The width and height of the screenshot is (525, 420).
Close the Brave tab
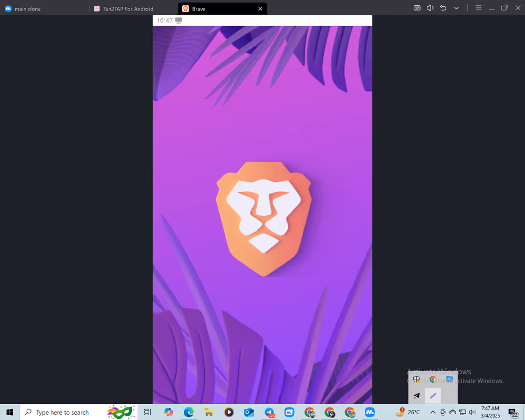coord(260,9)
